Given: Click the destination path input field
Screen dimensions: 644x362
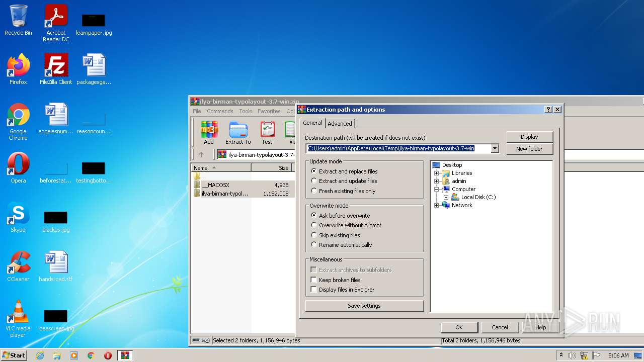Looking at the screenshot, I should click(398, 148).
